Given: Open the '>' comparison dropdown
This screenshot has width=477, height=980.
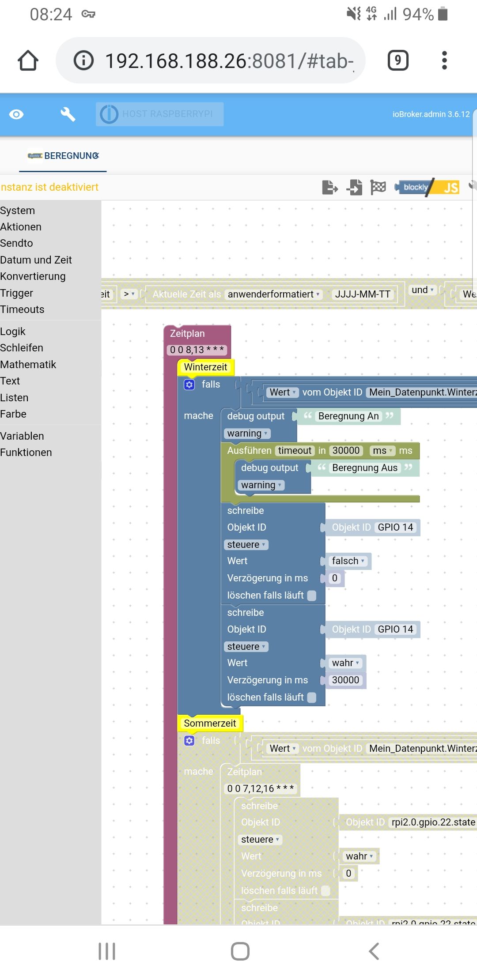Looking at the screenshot, I should tap(129, 294).
